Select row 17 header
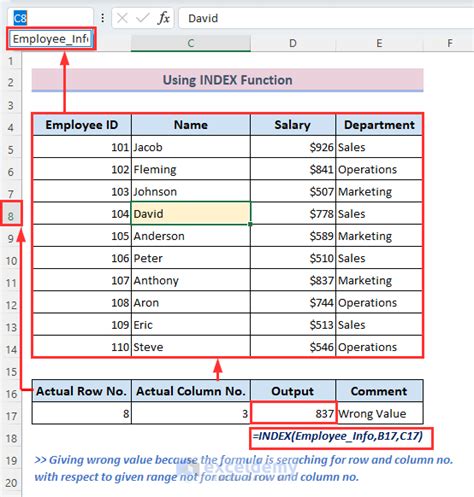Image resolution: width=474 pixels, height=497 pixels. [x=11, y=416]
